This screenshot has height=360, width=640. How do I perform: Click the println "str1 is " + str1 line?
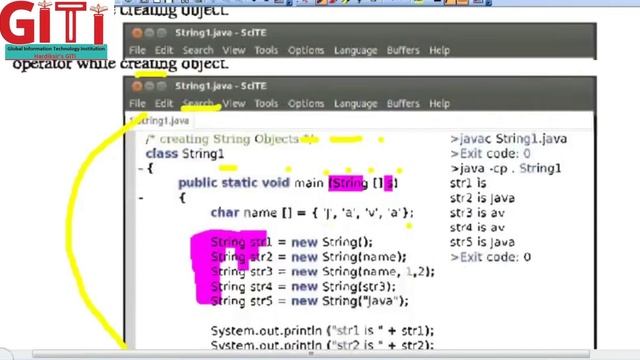322,331
